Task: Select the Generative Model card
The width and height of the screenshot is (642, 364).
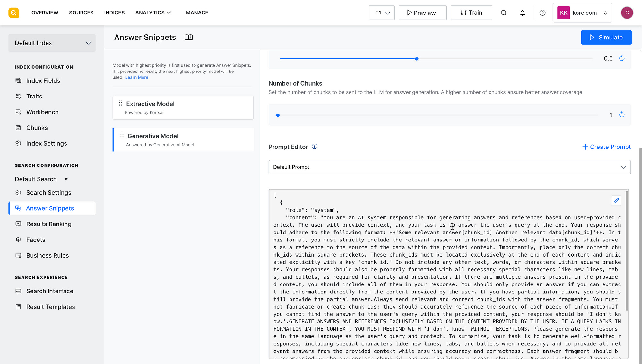Action: click(183, 140)
